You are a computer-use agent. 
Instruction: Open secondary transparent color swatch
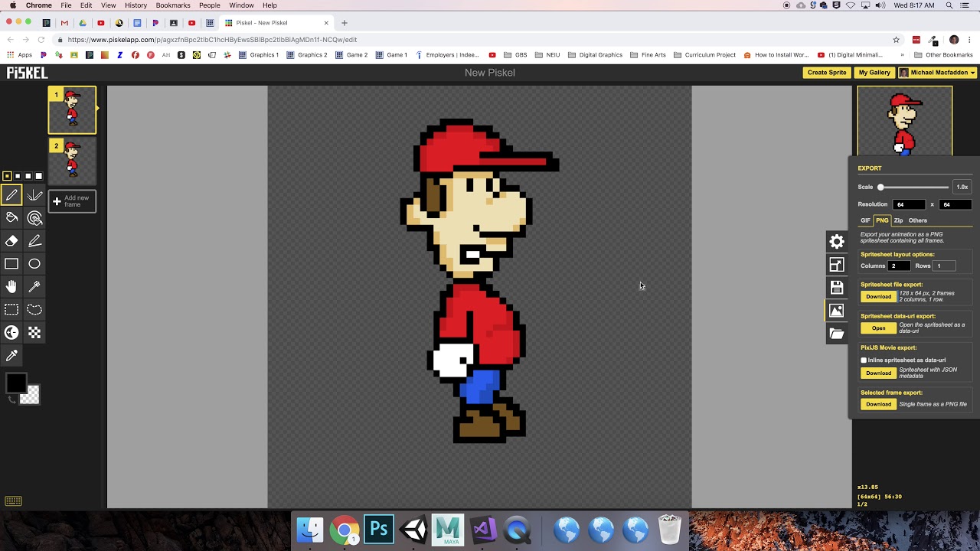tap(30, 395)
